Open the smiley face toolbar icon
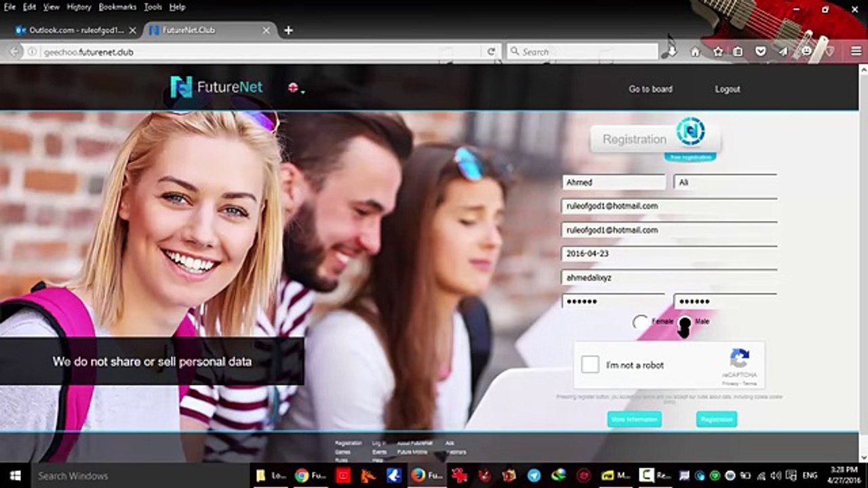The height and width of the screenshot is (488, 868). 806,52
